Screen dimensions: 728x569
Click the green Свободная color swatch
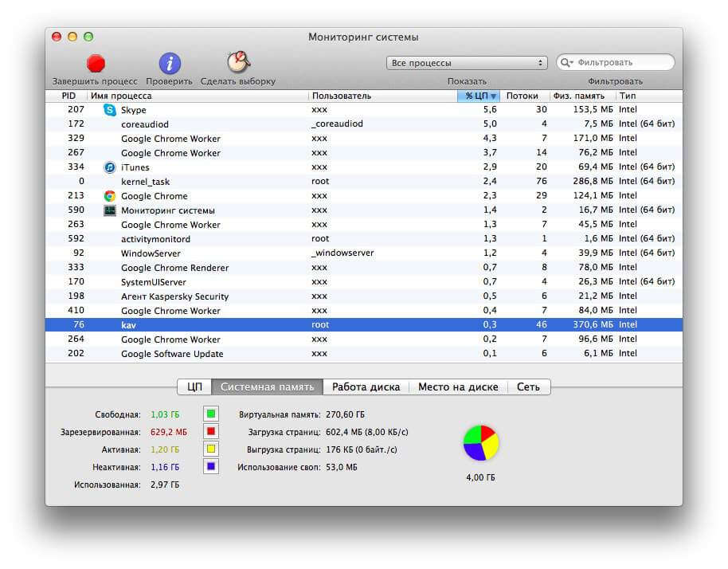[211, 414]
